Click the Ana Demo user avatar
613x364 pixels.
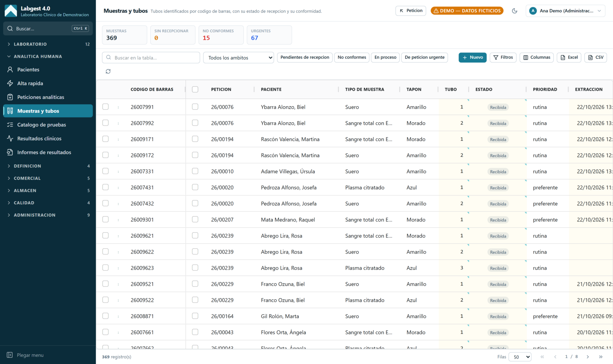(x=533, y=11)
